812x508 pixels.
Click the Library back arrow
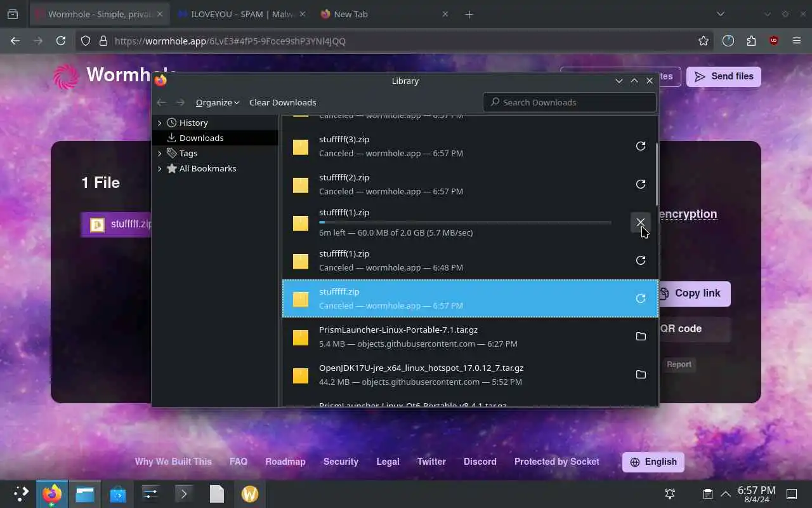click(161, 102)
